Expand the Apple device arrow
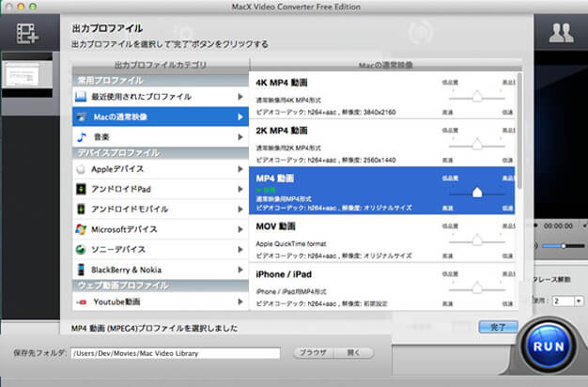The width and height of the screenshot is (588, 387). [x=240, y=169]
